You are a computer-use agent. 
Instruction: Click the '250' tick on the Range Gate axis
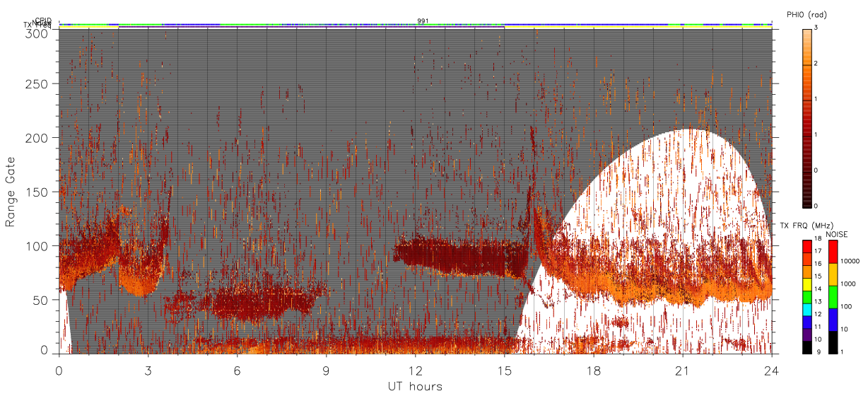pyautogui.click(x=38, y=84)
